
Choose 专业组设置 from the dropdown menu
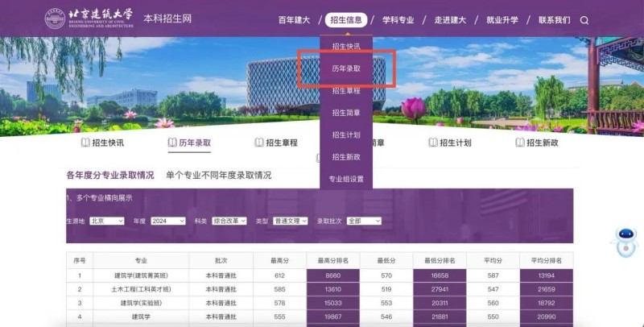click(x=345, y=179)
